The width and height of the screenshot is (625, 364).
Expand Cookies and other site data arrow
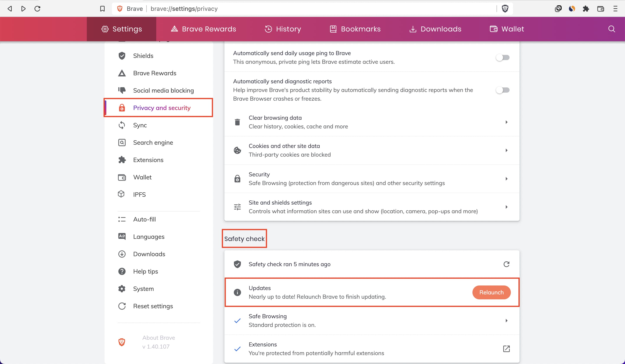pyautogui.click(x=507, y=150)
